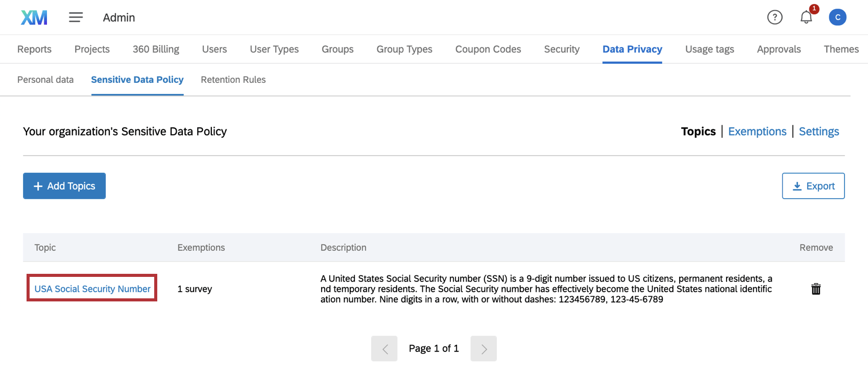Export the sensitive data policy
Viewport: 868px width, 376px height.
pos(813,186)
